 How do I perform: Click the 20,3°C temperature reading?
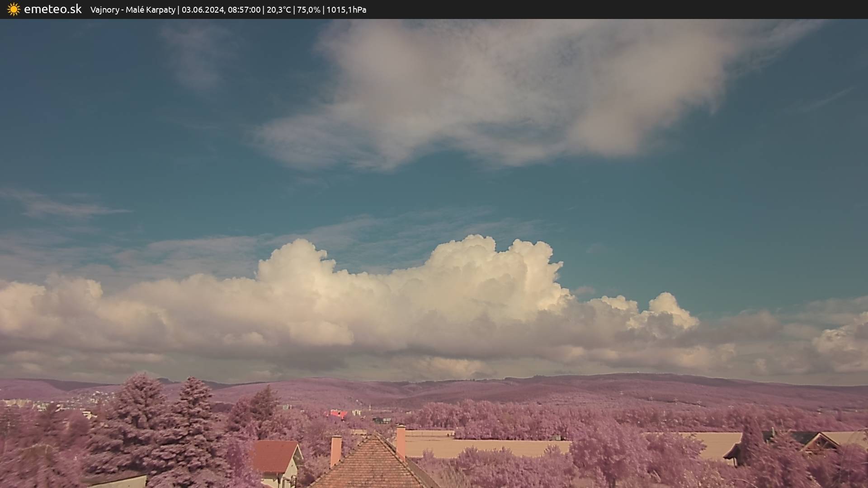coord(278,10)
